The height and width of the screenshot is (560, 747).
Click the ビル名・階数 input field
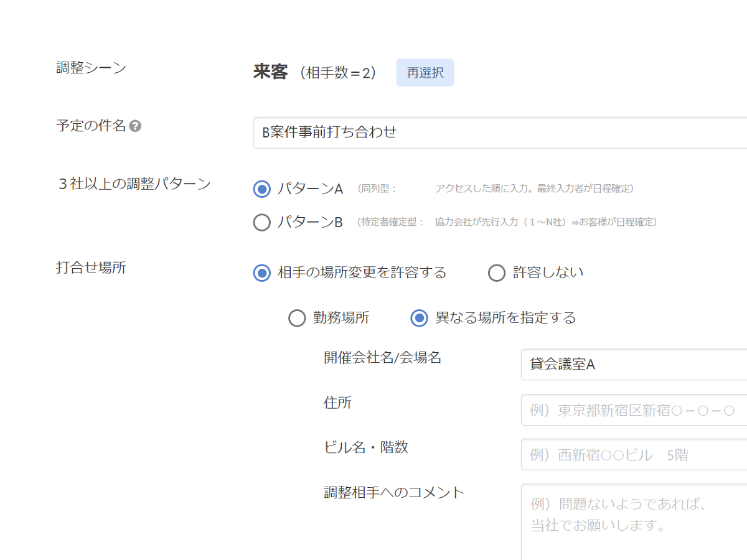[634, 455]
